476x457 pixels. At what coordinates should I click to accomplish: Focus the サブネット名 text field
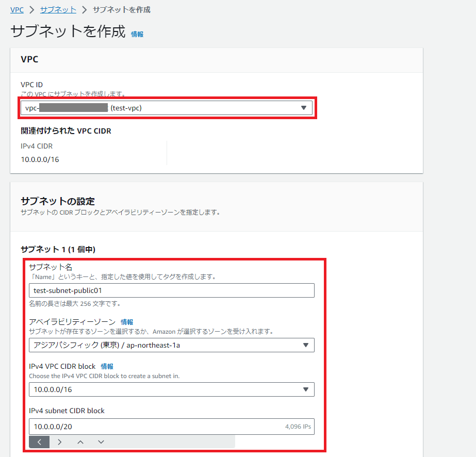(171, 290)
